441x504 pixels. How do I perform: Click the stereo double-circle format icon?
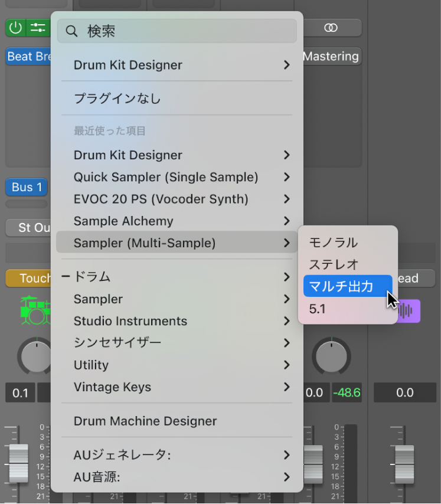(x=331, y=28)
